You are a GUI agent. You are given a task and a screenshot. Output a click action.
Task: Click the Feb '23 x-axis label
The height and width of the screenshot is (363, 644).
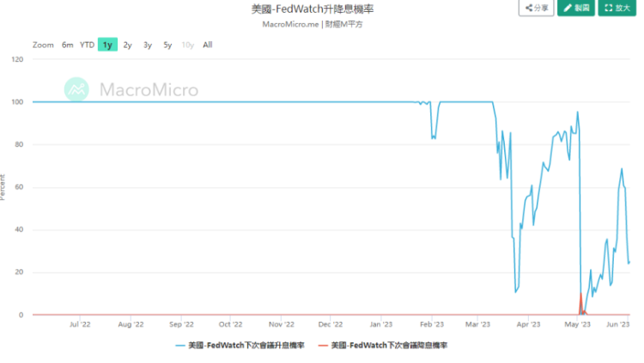(x=431, y=325)
